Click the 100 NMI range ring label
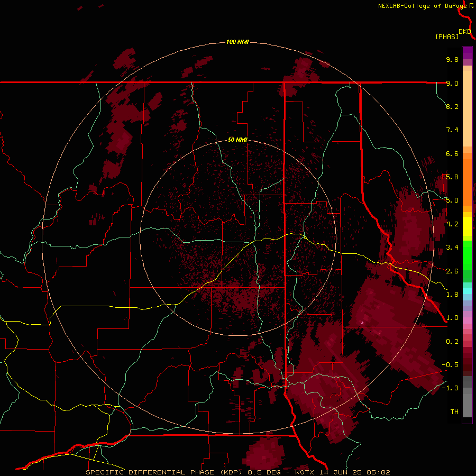476x476 pixels. (237, 42)
